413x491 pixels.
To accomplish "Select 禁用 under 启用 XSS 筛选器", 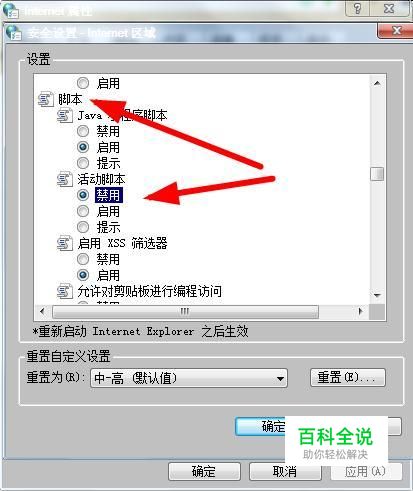I will (x=83, y=259).
